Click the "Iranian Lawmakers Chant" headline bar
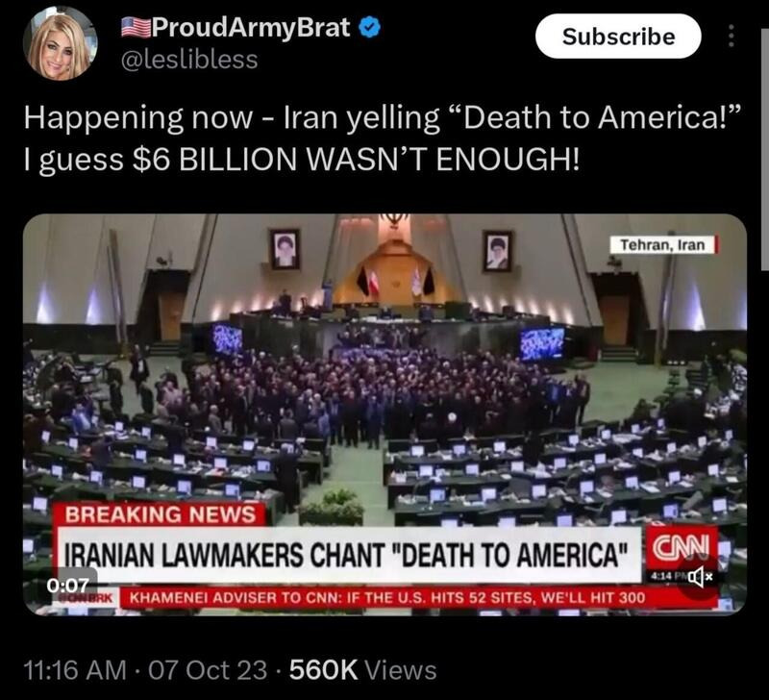This screenshot has width=769, height=700. point(348,556)
